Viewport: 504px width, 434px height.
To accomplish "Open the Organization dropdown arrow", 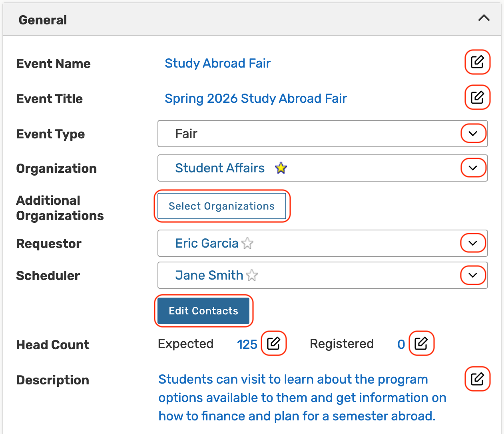I will (473, 168).
